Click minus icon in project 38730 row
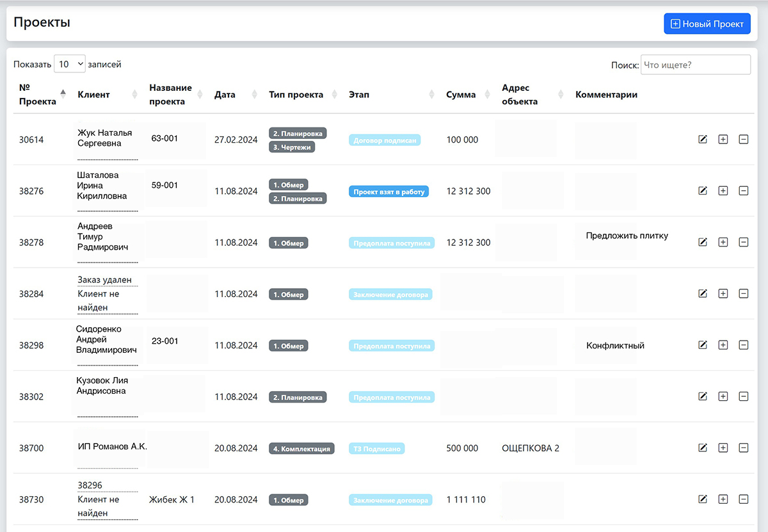Viewport: 768px width, 532px height. (x=743, y=499)
